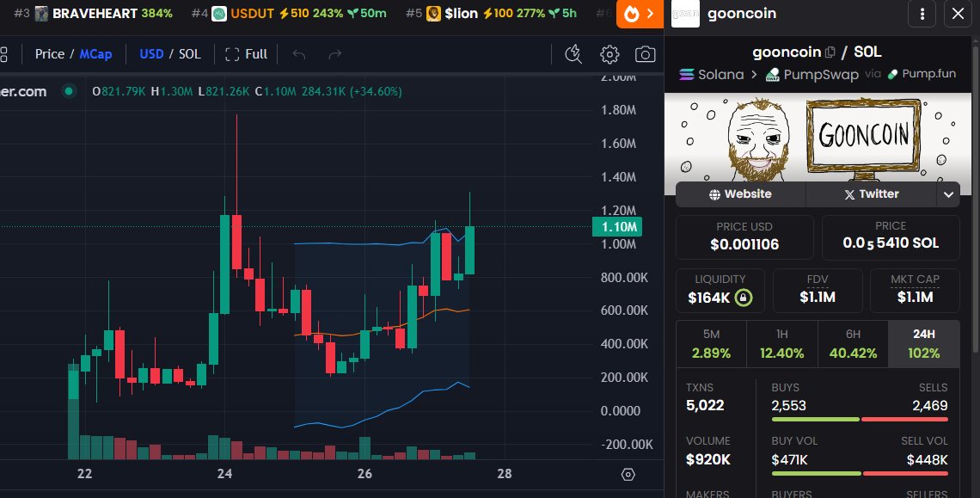The width and height of the screenshot is (980, 498).
Task: Click the SELL VOL value $448K
Action: (928, 460)
